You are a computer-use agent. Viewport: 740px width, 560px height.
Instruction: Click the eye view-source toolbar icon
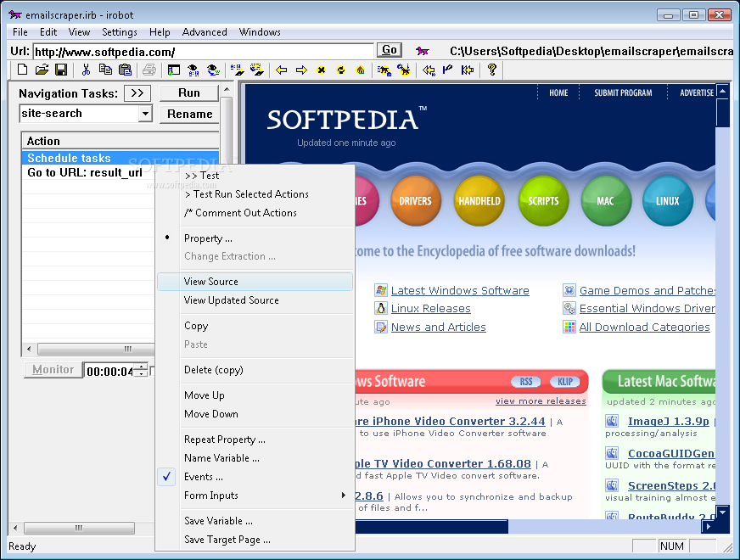[x=193, y=70]
